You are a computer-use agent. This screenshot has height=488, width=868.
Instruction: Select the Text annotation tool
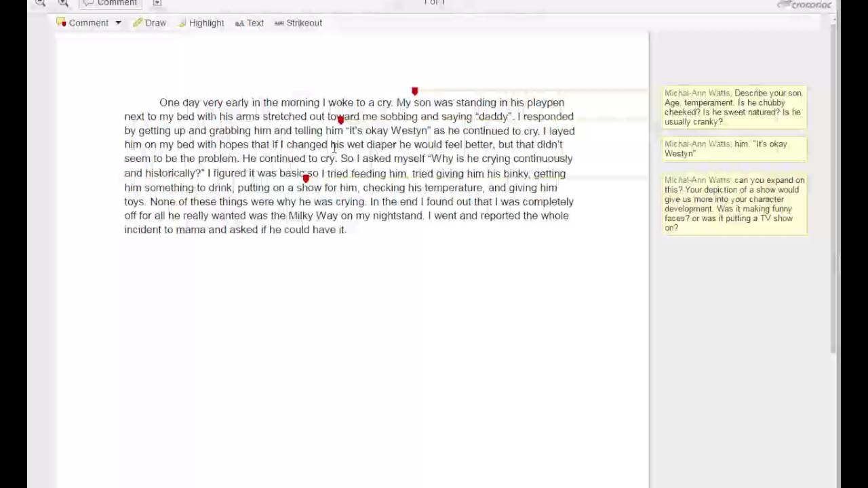pyautogui.click(x=250, y=23)
